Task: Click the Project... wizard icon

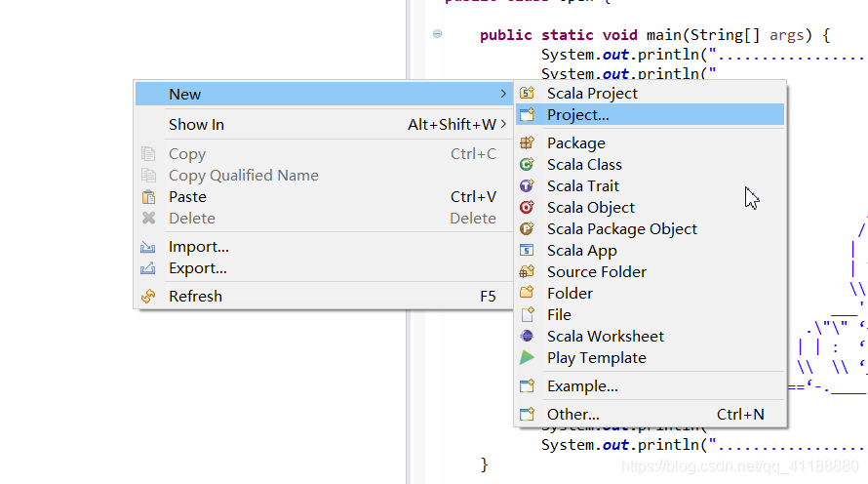Action: click(x=527, y=114)
